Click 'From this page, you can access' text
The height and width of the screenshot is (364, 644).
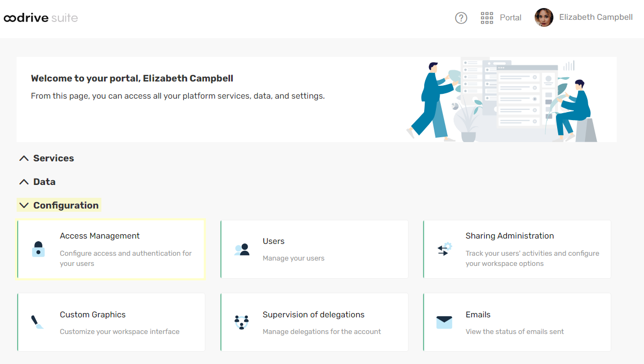coord(178,96)
